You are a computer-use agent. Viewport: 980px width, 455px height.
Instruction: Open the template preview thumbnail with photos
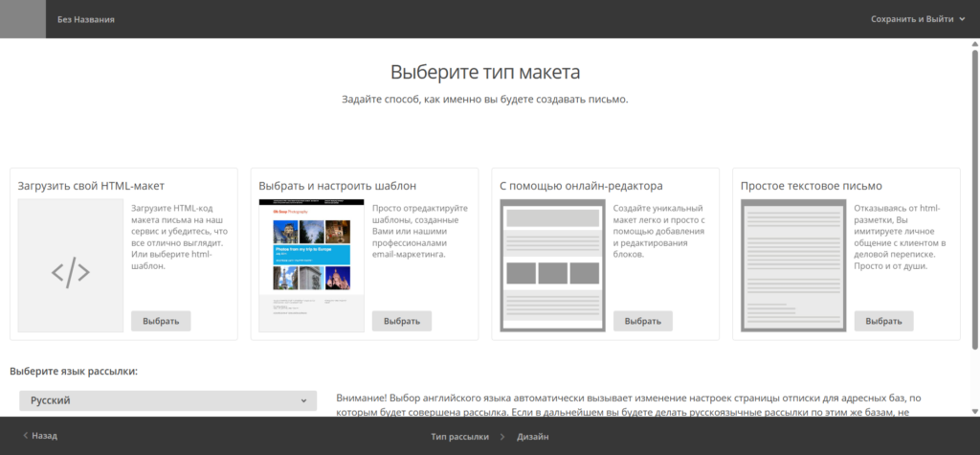point(311,265)
